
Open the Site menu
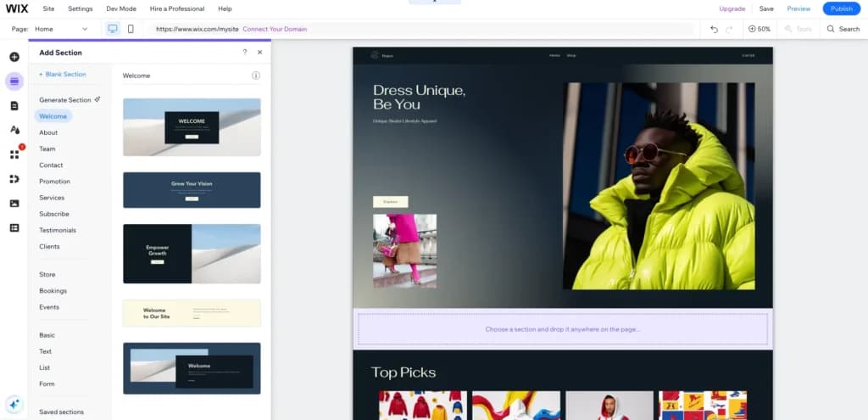(x=48, y=8)
